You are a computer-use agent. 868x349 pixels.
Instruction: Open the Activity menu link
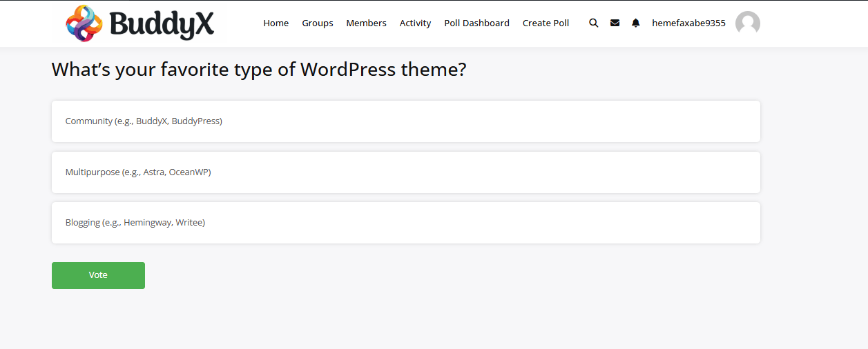[x=415, y=23]
